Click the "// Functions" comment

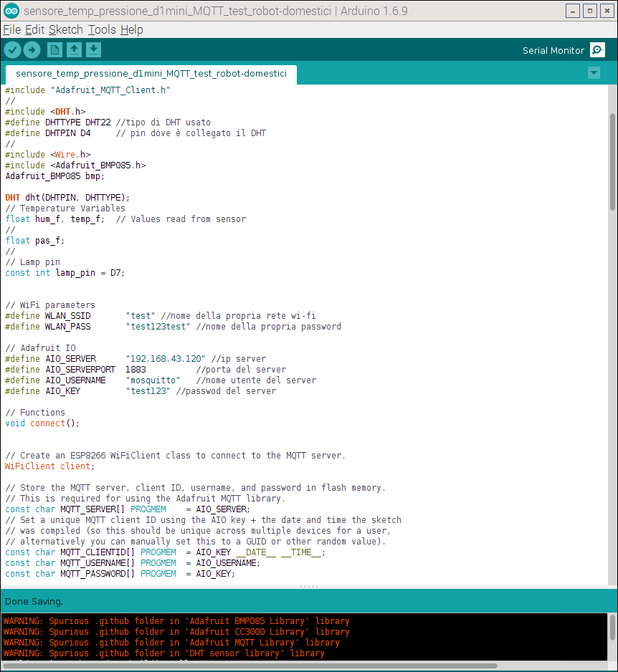(x=35, y=412)
